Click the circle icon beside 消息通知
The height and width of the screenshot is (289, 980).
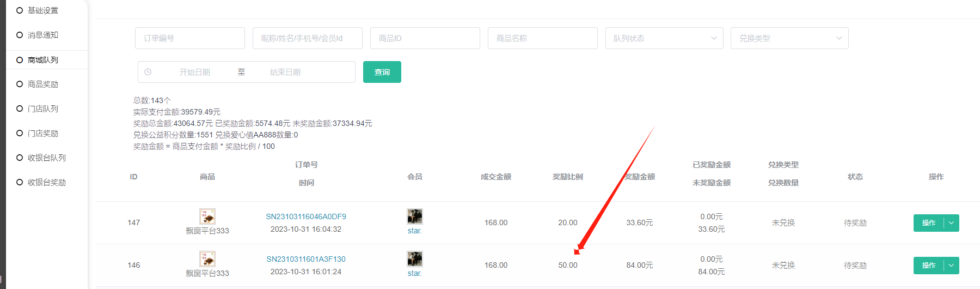click(20, 35)
